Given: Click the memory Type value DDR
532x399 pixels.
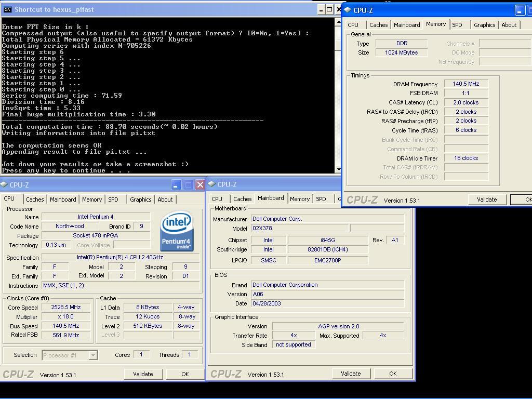Looking at the screenshot, I should 402,43.
